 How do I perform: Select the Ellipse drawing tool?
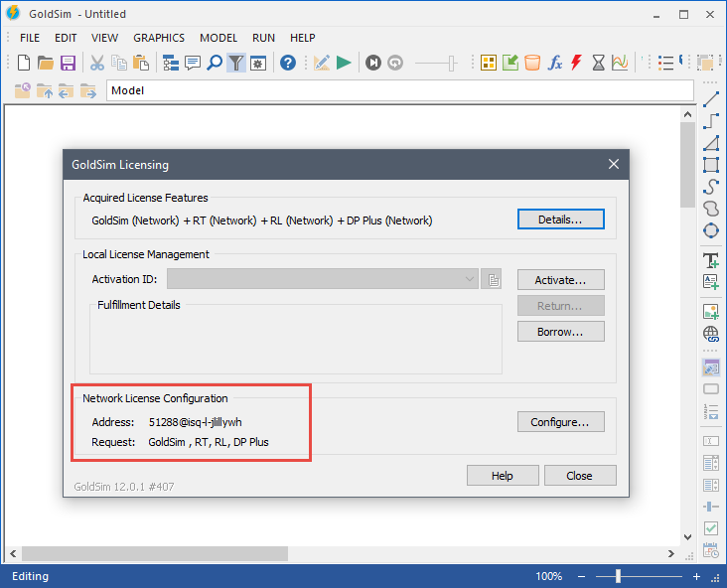click(711, 230)
